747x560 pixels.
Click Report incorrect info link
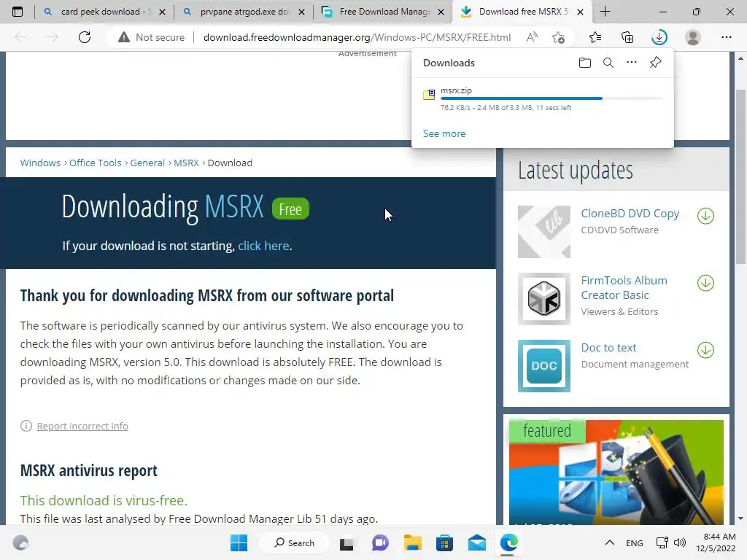pos(82,426)
